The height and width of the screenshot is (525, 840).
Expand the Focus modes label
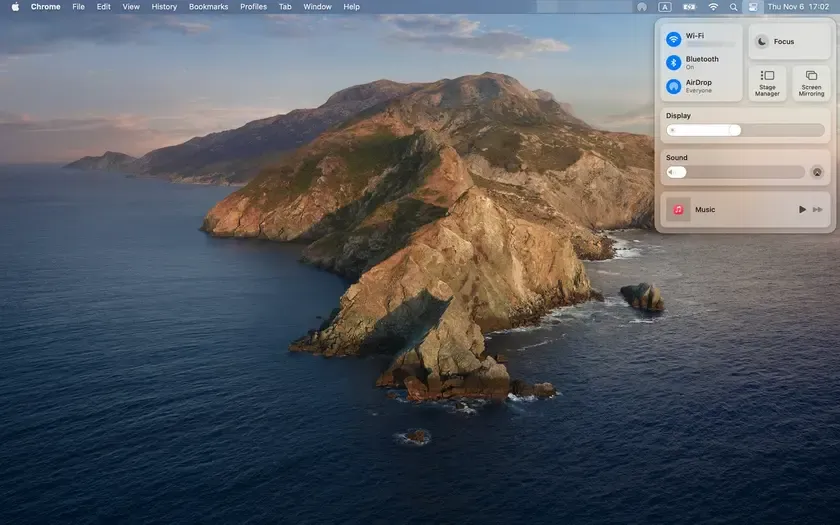click(x=784, y=42)
